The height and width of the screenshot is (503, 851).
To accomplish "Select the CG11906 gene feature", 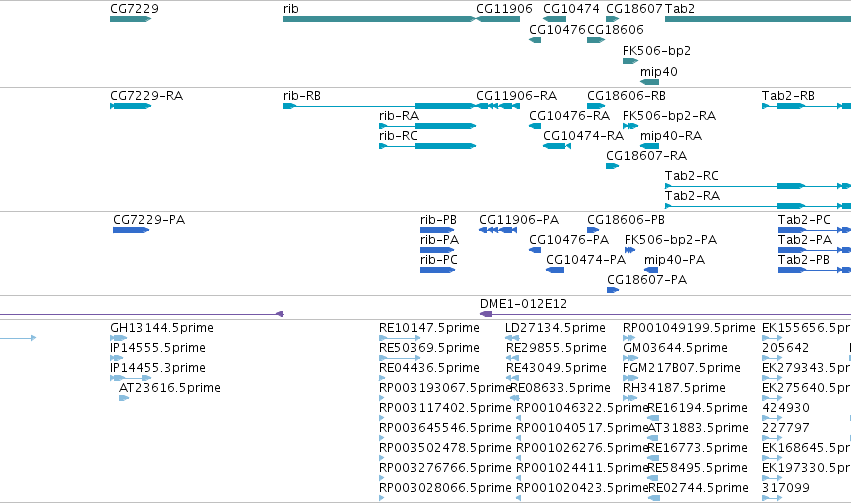I will pyautogui.click(x=498, y=19).
